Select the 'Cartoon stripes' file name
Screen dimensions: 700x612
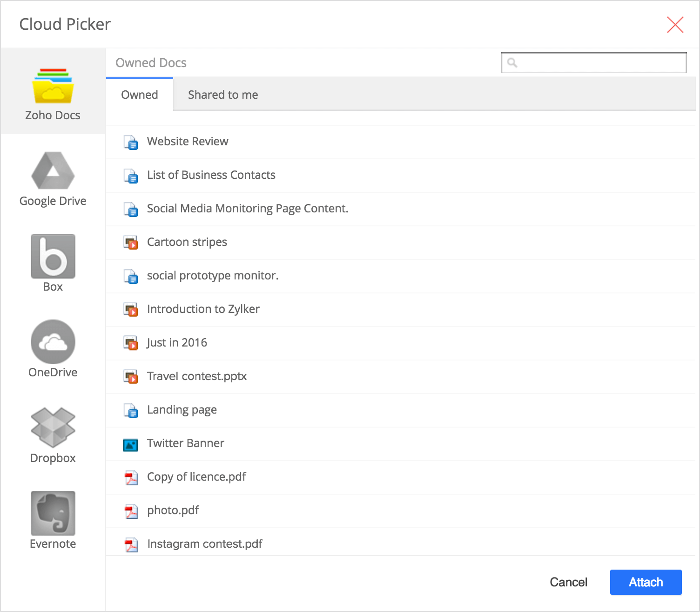[187, 242]
